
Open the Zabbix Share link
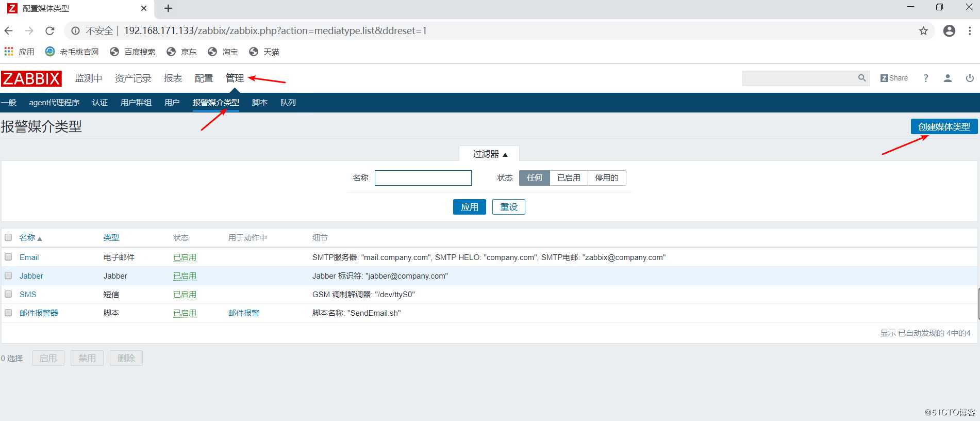[894, 78]
